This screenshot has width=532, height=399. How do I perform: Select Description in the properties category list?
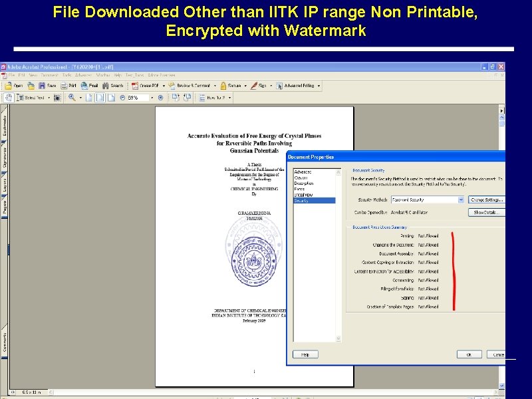click(x=303, y=183)
